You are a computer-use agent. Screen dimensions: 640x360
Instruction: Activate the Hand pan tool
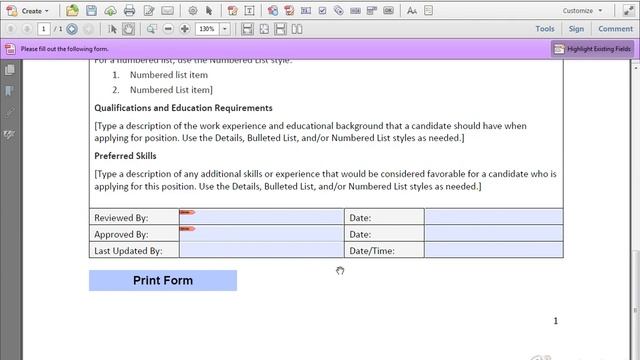pos(128,29)
